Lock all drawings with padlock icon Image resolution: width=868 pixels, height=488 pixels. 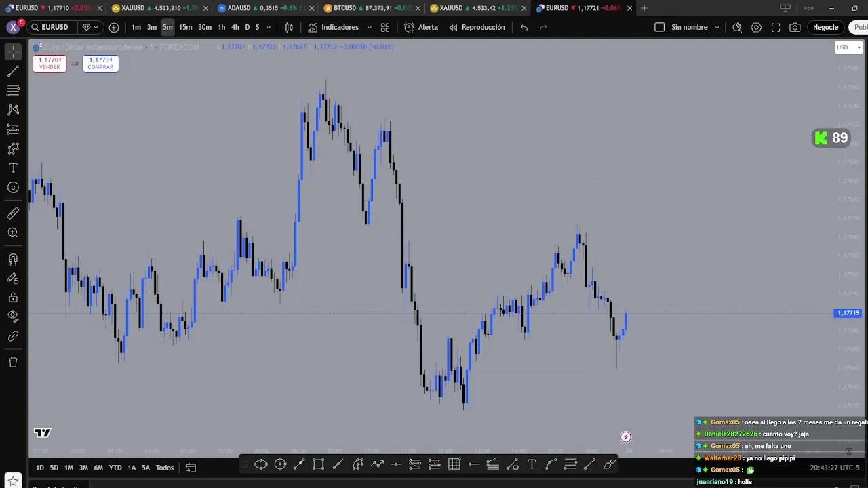[13, 298]
